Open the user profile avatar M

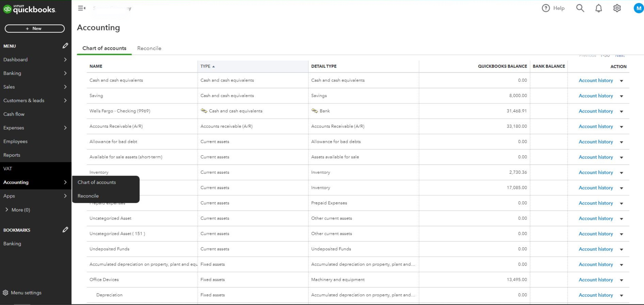point(639,8)
